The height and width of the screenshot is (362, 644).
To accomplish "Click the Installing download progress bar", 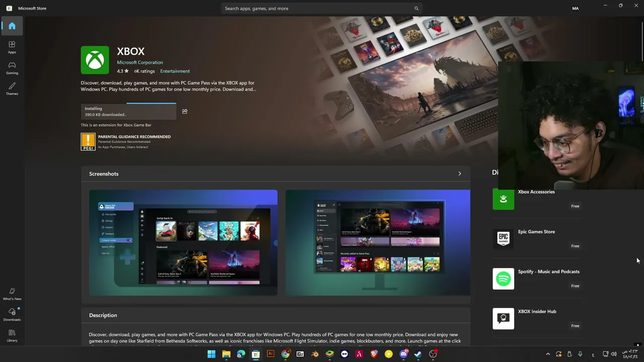I will pyautogui.click(x=129, y=111).
